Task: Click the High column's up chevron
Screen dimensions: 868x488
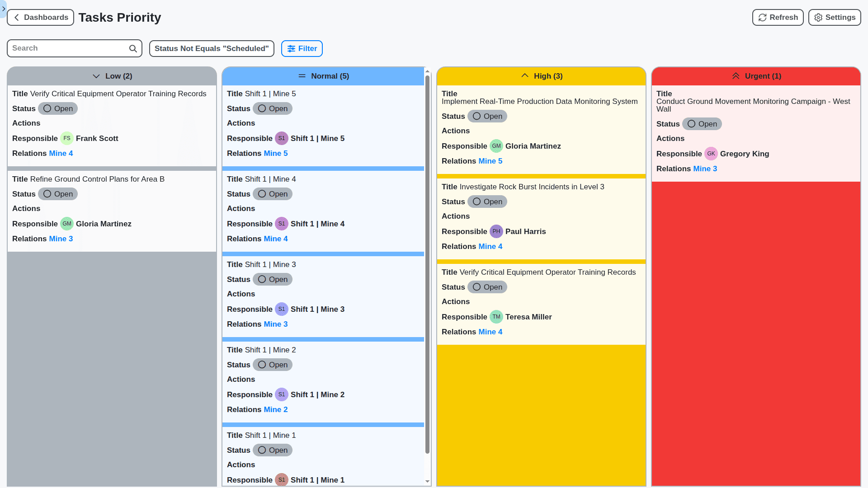Action: point(524,75)
